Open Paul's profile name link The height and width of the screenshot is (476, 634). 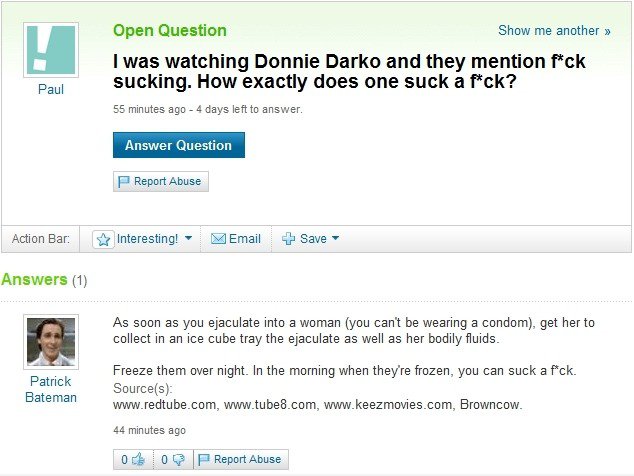click(x=51, y=89)
